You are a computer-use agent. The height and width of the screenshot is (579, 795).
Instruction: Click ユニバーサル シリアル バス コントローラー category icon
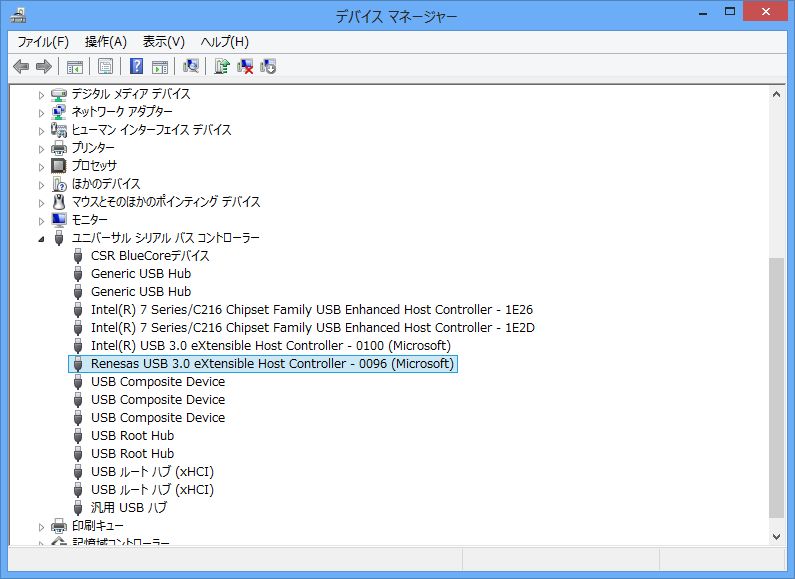(x=59, y=238)
